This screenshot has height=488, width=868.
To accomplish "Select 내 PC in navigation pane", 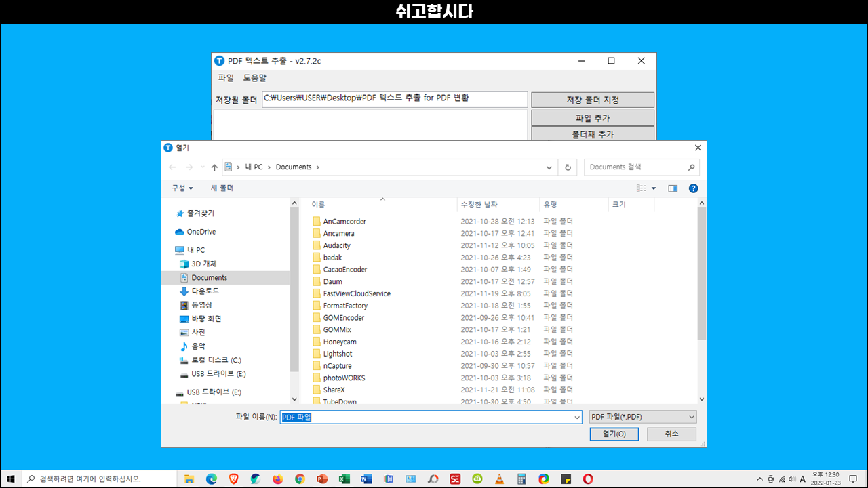I will tap(196, 250).
